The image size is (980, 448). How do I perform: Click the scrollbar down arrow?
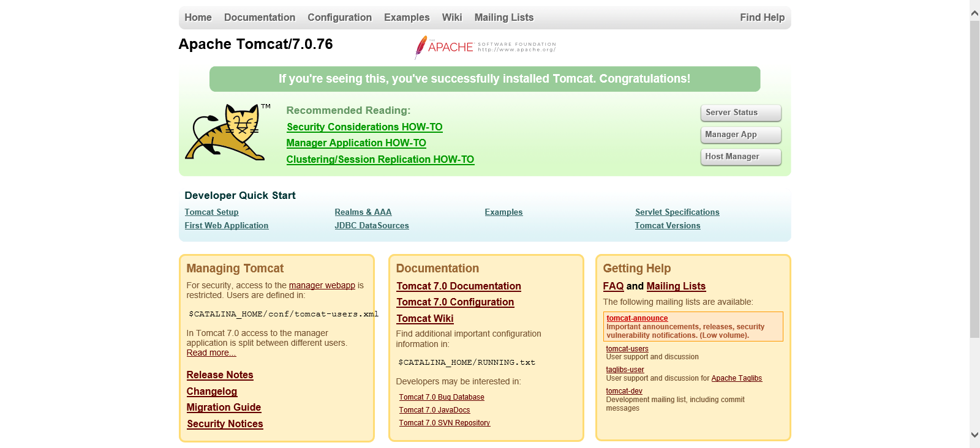(974, 435)
